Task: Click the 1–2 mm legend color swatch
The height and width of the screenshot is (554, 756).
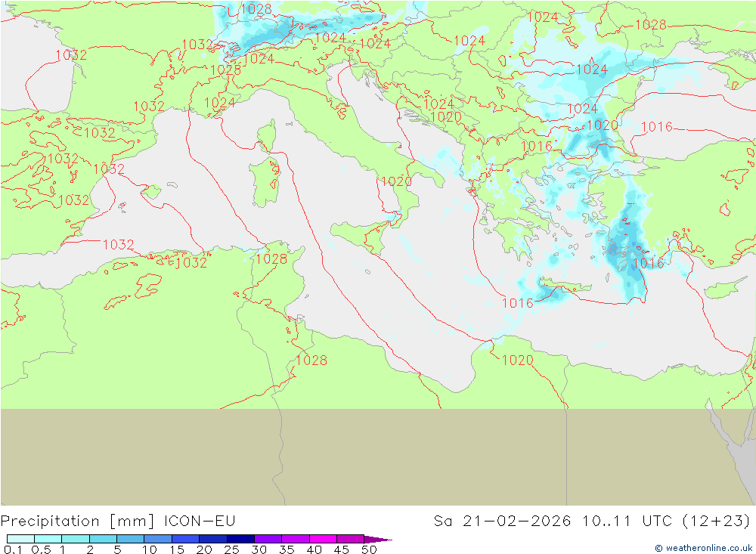Action: pos(75,539)
